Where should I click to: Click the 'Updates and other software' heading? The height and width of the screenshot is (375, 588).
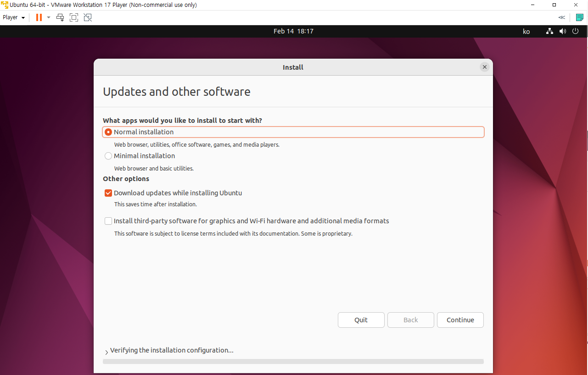tap(177, 92)
